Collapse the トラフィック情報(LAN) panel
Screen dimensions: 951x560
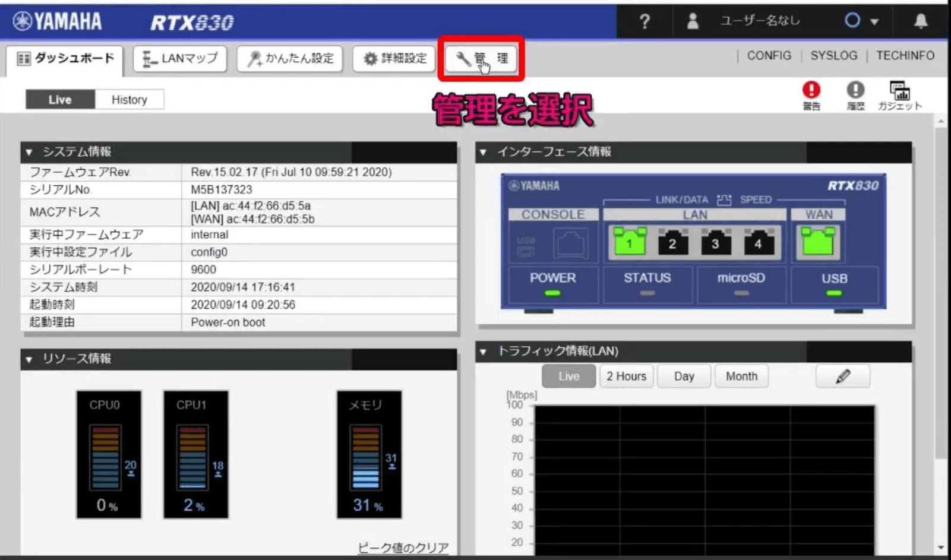[x=484, y=352]
